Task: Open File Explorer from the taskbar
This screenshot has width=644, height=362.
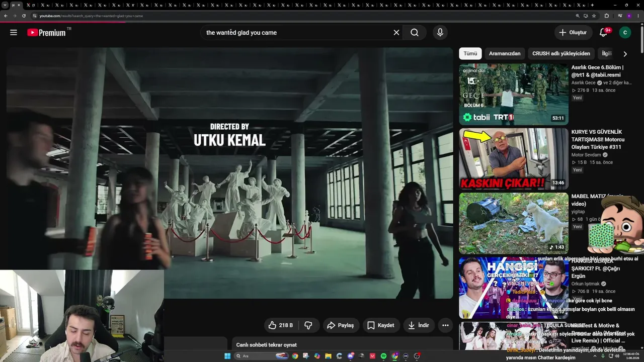Action: [x=328, y=356]
